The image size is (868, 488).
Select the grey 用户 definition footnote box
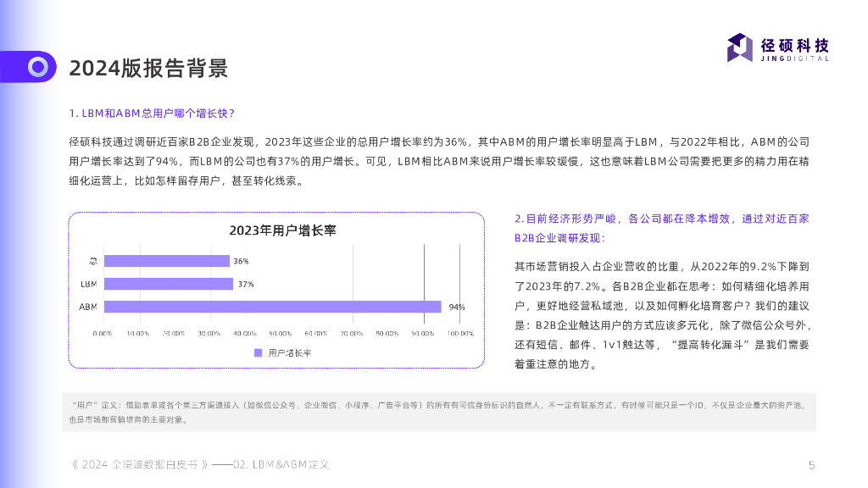point(439,412)
